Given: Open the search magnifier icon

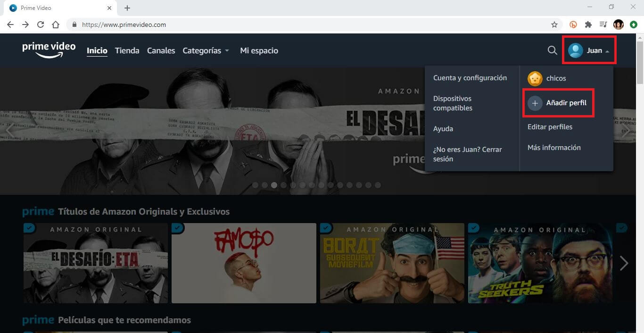Looking at the screenshot, I should [552, 50].
